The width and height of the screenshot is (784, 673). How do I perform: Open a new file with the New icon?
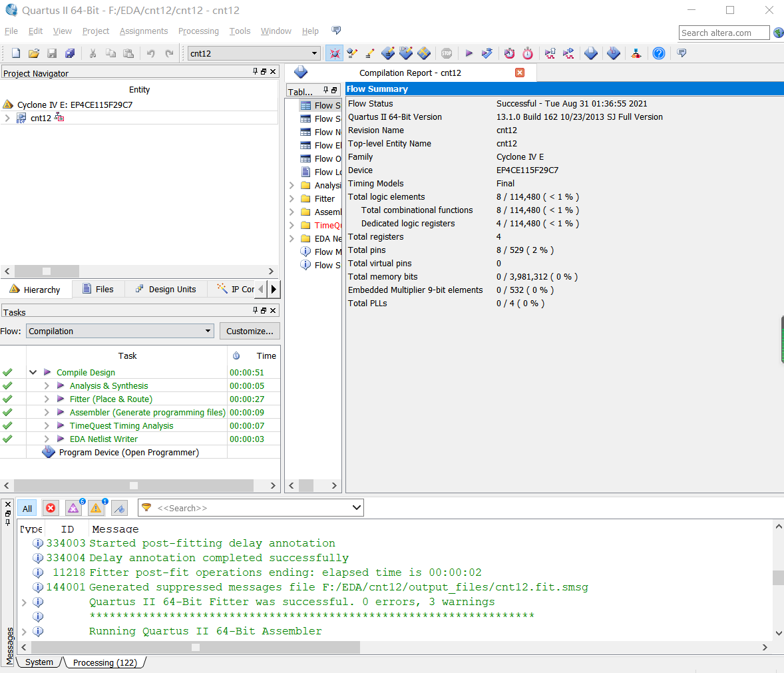15,53
